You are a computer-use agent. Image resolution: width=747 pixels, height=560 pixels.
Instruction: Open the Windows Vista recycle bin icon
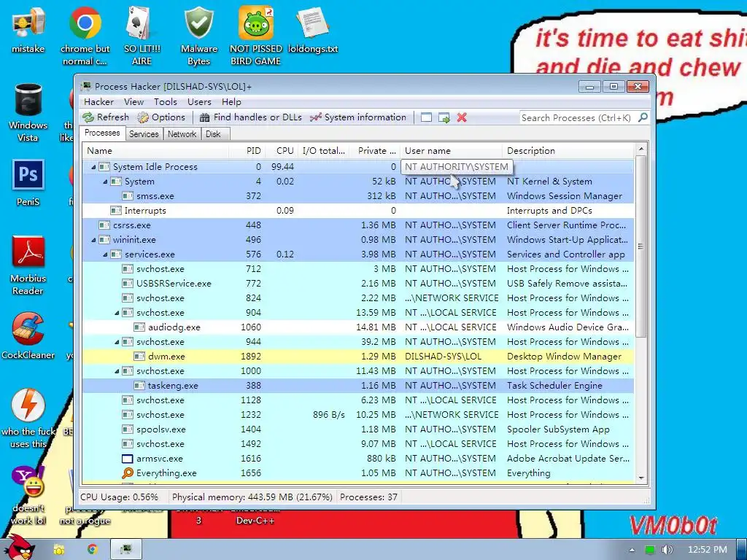(28, 113)
